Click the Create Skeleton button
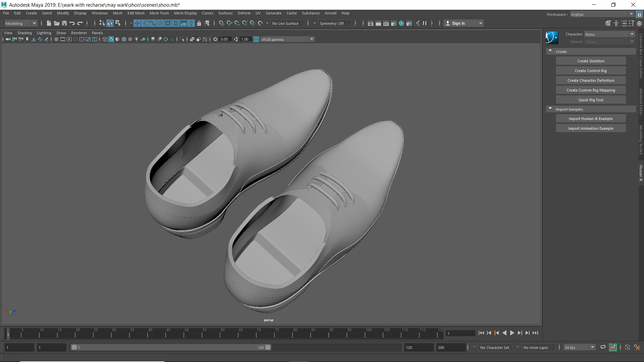This screenshot has width=644, height=362. 591,61
